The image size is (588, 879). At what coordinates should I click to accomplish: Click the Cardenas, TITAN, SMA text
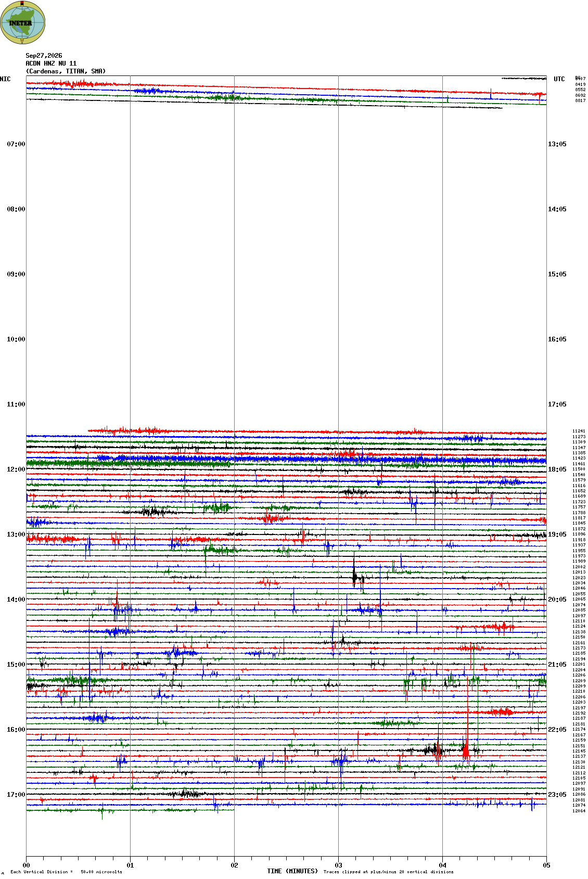[x=66, y=71]
